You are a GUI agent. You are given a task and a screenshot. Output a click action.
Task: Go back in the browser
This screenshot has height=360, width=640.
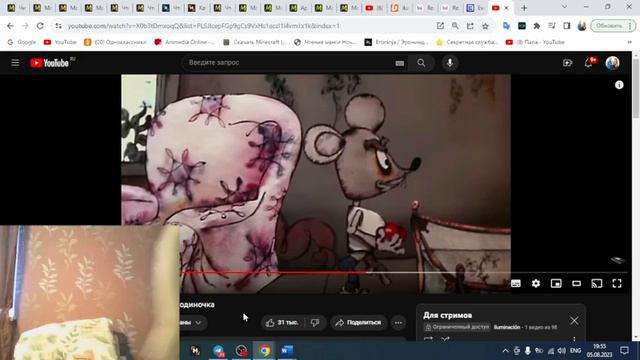[10, 26]
